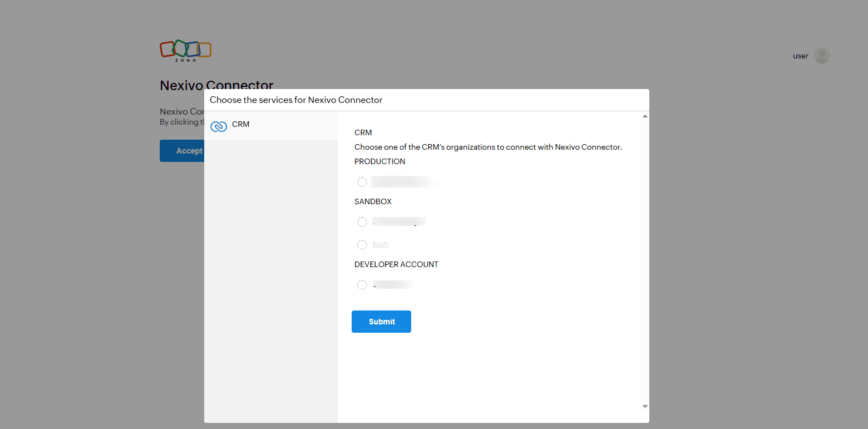868x429 pixels.
Task: Click 'Choose the services for Nexivo Connector' title
Action: [x=296, y=100]
